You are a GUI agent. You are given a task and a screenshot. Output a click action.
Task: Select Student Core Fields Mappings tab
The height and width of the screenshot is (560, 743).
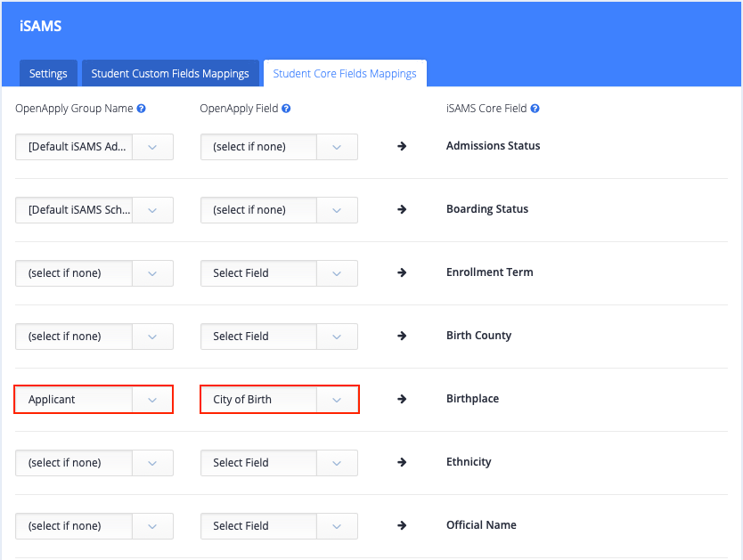pos(345,73)
